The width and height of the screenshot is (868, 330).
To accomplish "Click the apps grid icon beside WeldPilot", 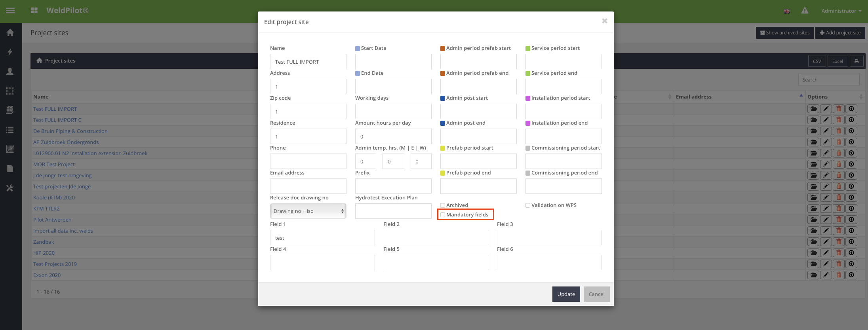I will pos(34,11).
